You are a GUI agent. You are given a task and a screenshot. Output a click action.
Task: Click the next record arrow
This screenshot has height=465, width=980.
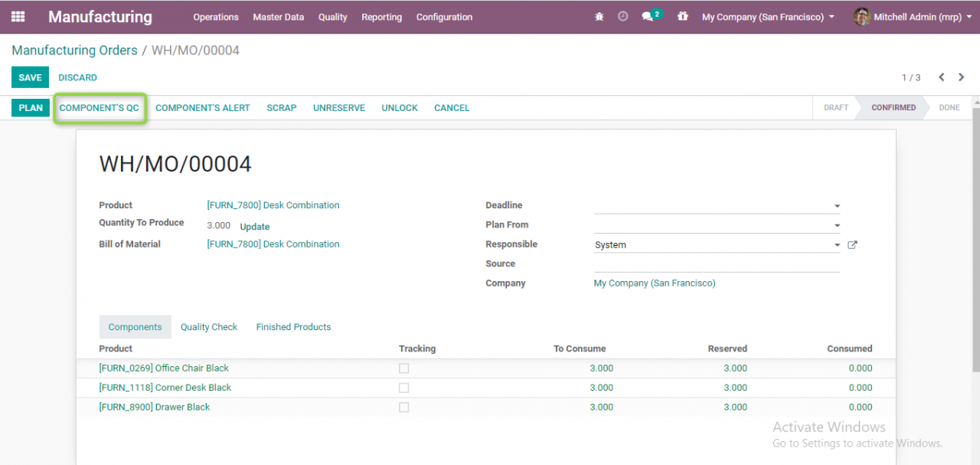tap(961, 77)
